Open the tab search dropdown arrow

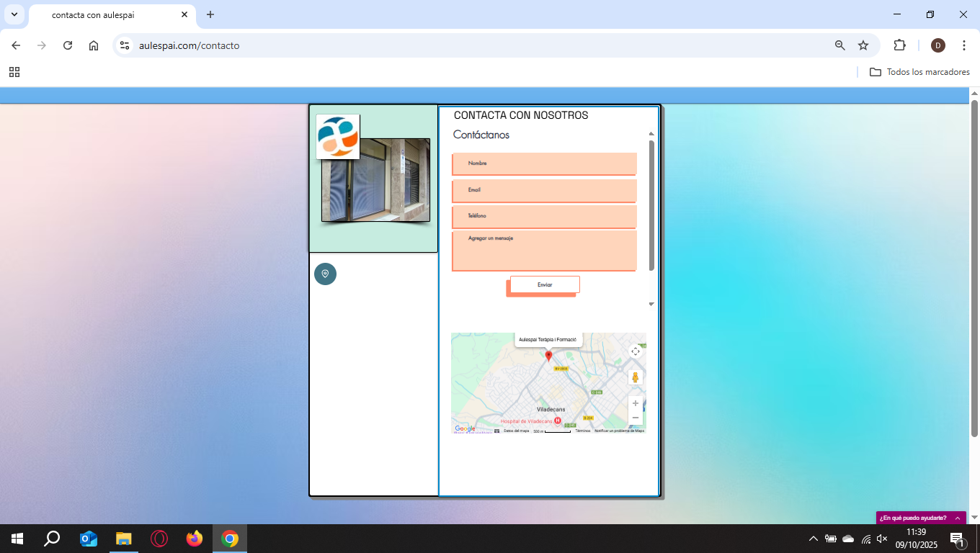pos(14,14)
